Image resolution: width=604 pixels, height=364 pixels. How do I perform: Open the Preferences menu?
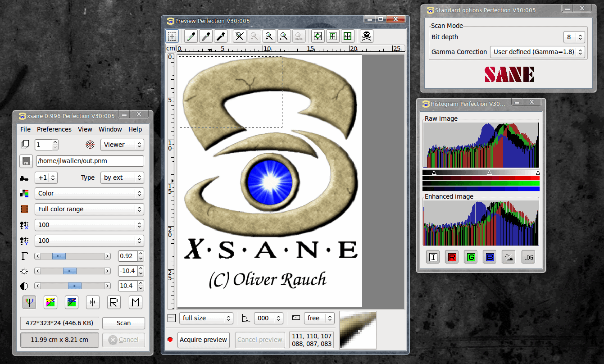[54, 129]
